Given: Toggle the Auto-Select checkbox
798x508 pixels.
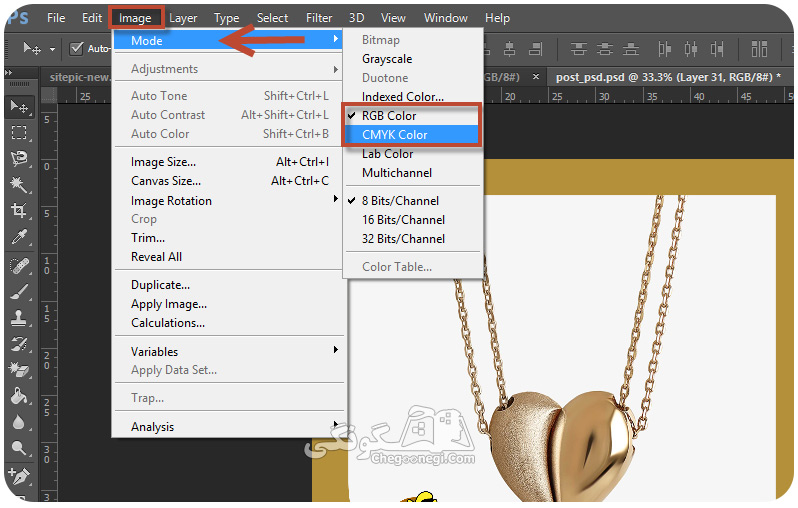Looking at the screenshot, I should click(76, 48).
